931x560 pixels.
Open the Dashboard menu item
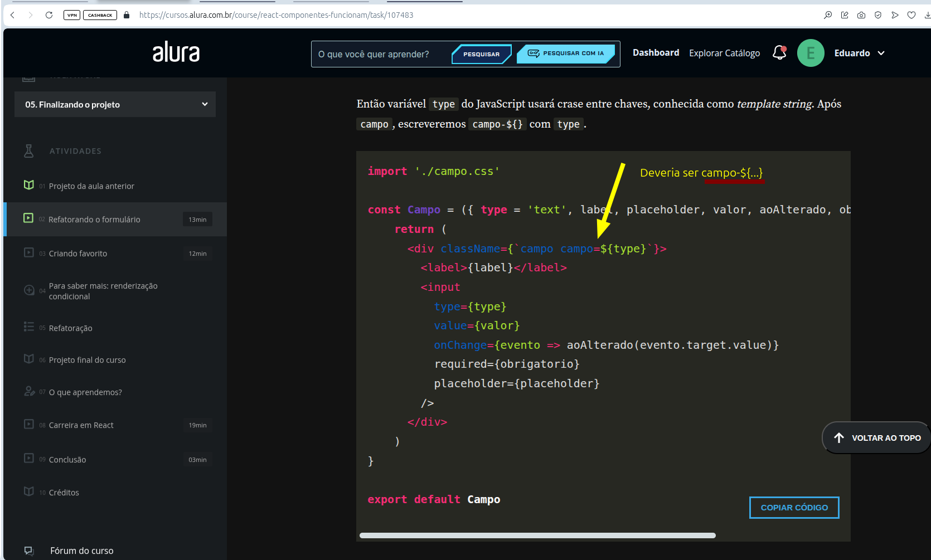(x=656, y=52)
